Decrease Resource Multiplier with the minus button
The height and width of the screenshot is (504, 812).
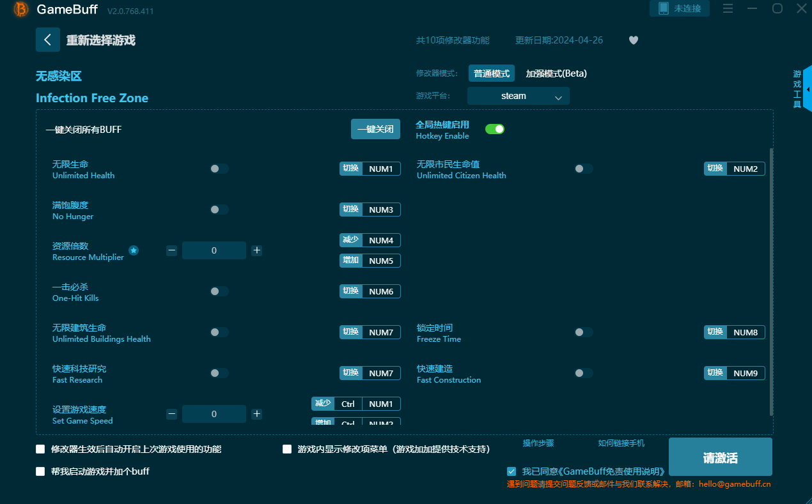[171, 250]
